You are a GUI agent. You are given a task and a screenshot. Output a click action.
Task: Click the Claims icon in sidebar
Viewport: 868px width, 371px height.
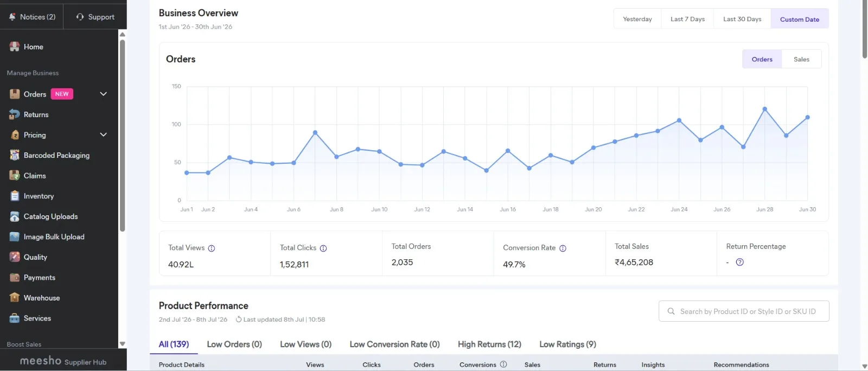(15, 176)
